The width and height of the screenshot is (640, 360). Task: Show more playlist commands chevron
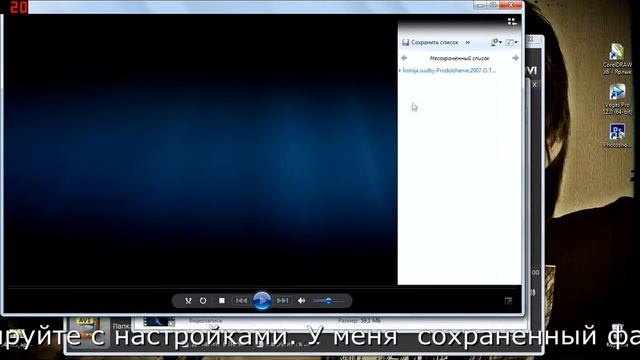pos(468,42)
